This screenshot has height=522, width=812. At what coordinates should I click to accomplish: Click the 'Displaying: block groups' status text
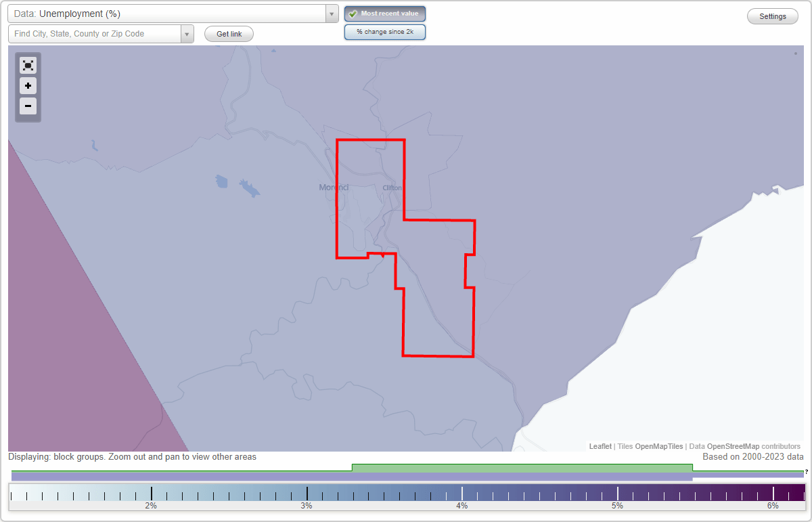click(x=133, y=457)
